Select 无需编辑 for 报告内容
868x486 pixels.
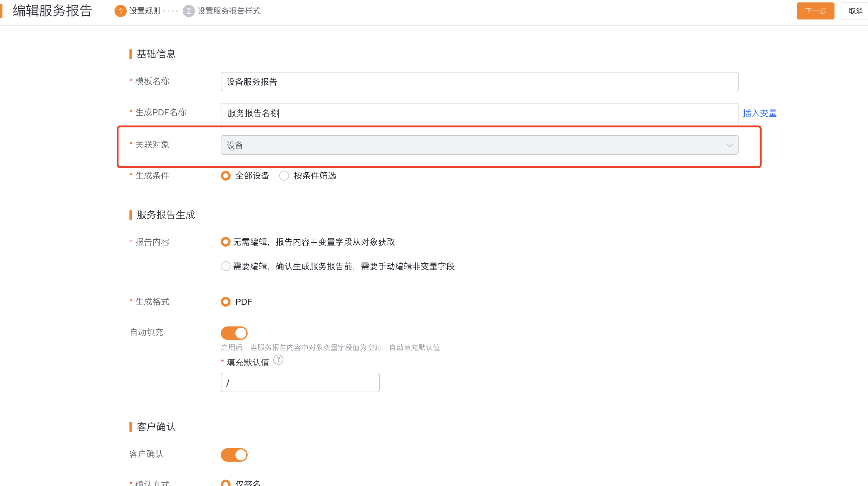click(225, 242)
